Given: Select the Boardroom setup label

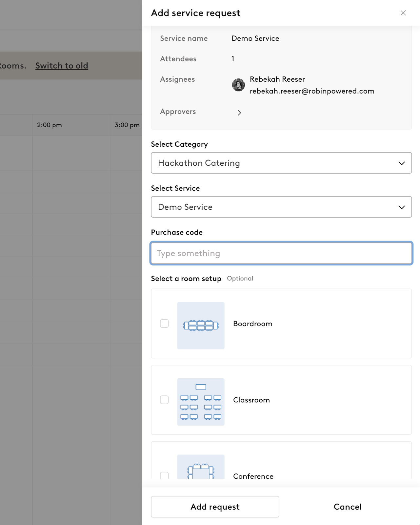Looking at the screenshot, I should tap(253, 324).
